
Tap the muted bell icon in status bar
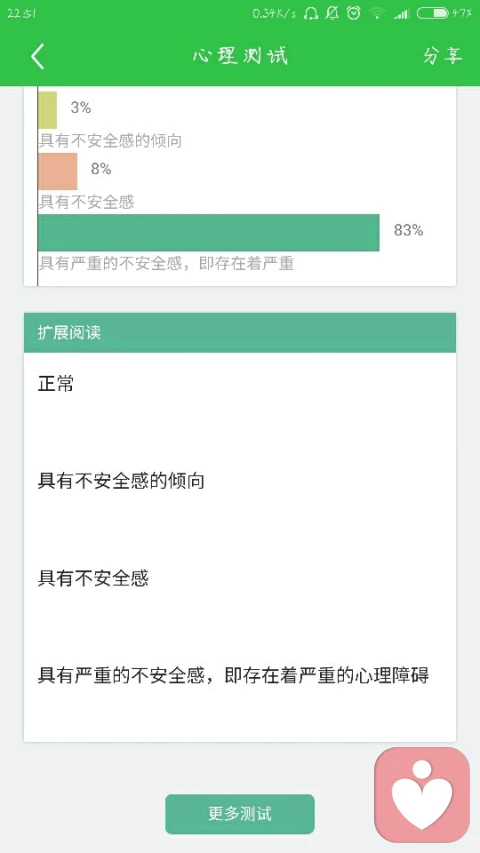point(332,13)
